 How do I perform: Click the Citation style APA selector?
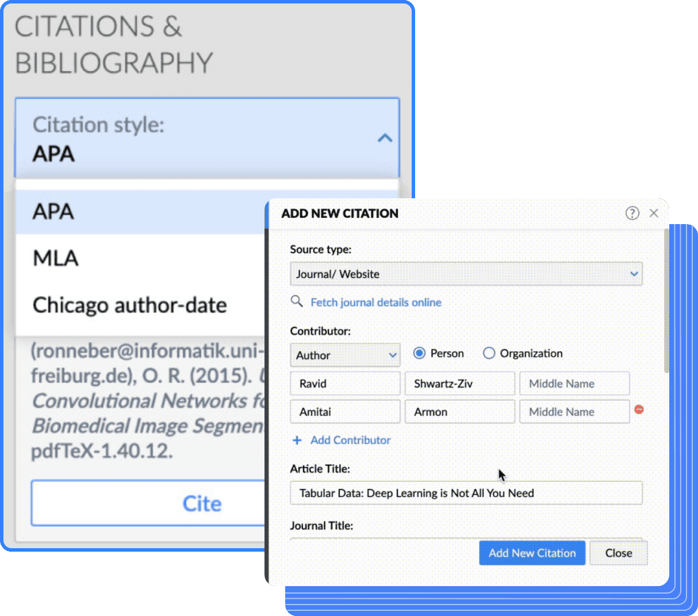(x=207, y=138)
